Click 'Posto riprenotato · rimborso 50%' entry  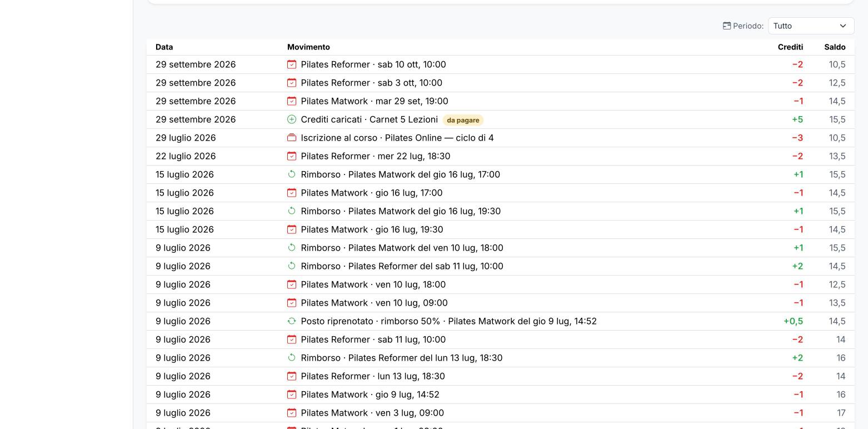(449, 321)
